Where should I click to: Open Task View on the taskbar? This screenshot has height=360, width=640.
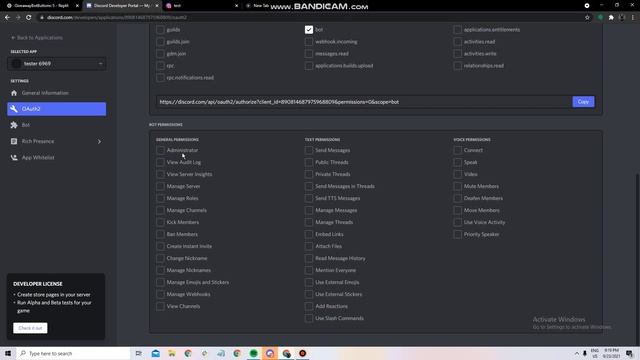pos(139,353)
